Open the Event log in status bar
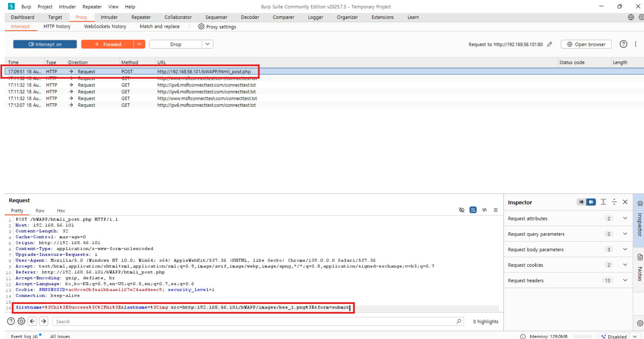The image size is (644, 339). [24, 336]
